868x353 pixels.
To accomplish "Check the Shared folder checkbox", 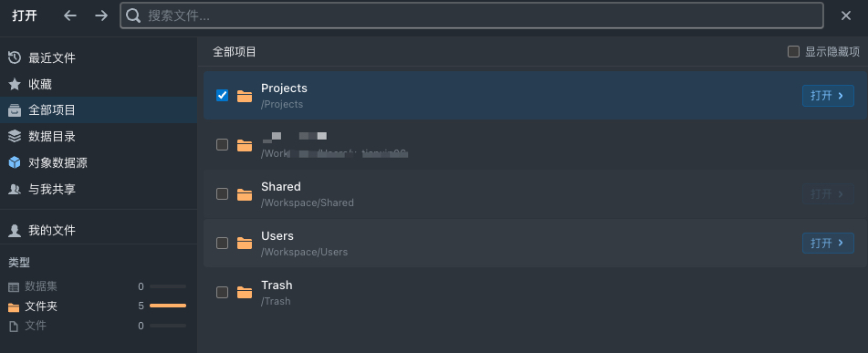I will [x=222, y=193].
